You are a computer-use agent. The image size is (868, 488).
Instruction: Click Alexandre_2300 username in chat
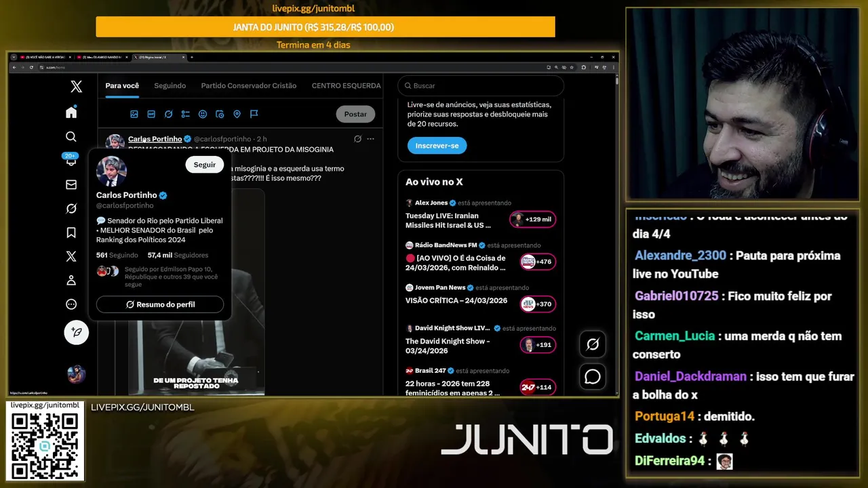tap(681, 256)
